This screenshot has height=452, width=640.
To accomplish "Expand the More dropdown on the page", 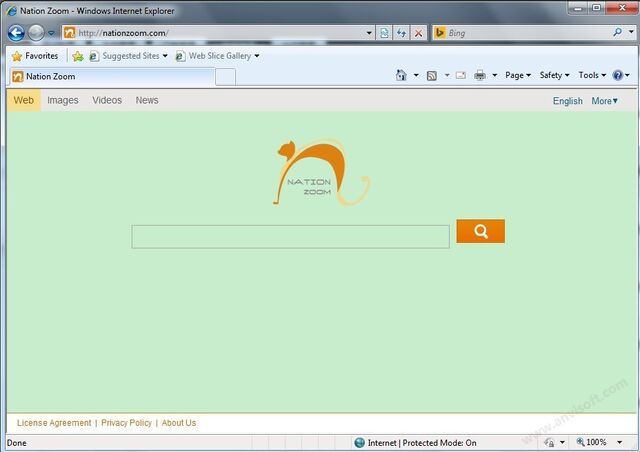I will (604, 101).
